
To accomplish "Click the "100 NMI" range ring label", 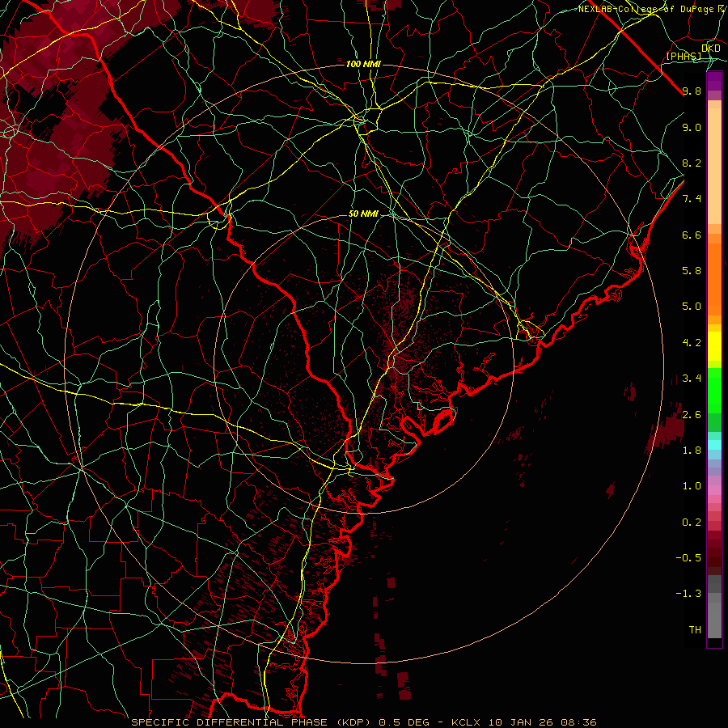I will [363, 64].
